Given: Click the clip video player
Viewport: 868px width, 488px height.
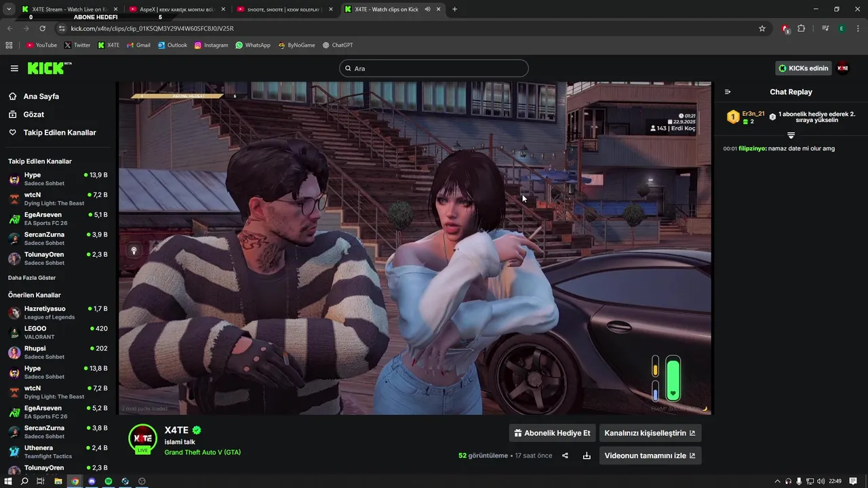Looking at the screenshot, I should tap(414, 248).
